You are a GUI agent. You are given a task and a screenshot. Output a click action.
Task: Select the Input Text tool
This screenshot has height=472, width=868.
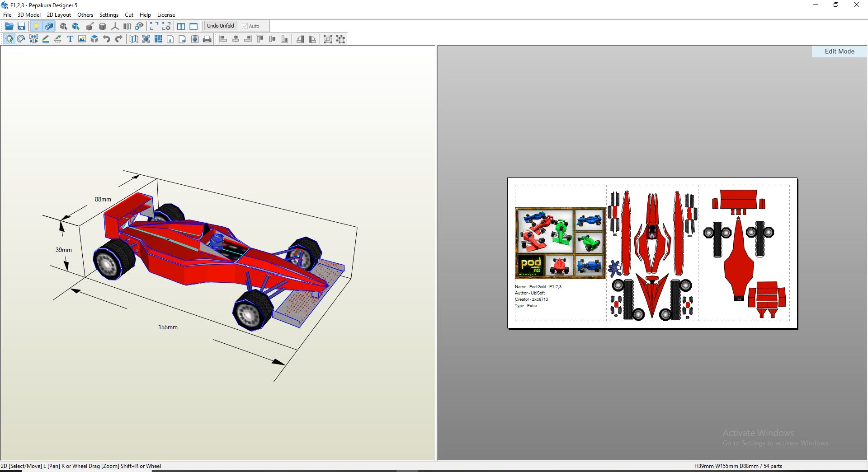pos(70,39)
